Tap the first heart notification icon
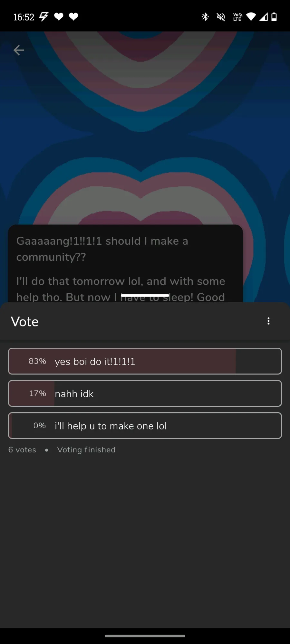Image resolution: width=290 pixels, height=644 pixels. (x=59, y=16)
